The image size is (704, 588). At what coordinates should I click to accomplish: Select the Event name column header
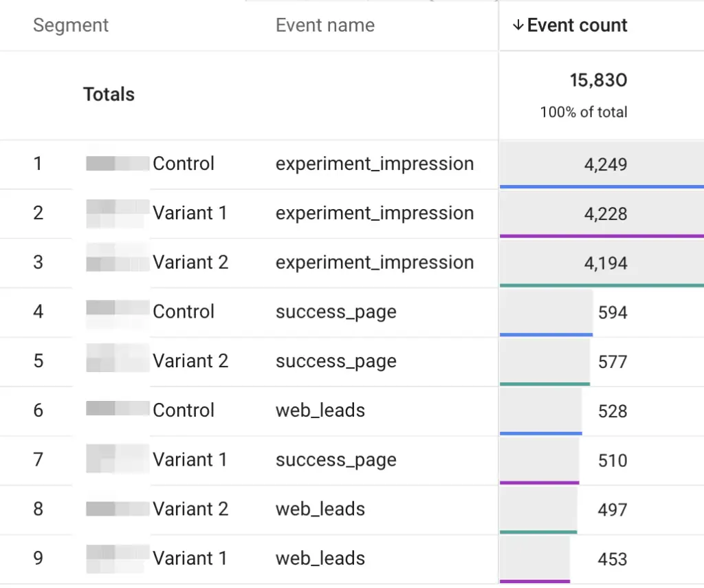pos(324,25)
